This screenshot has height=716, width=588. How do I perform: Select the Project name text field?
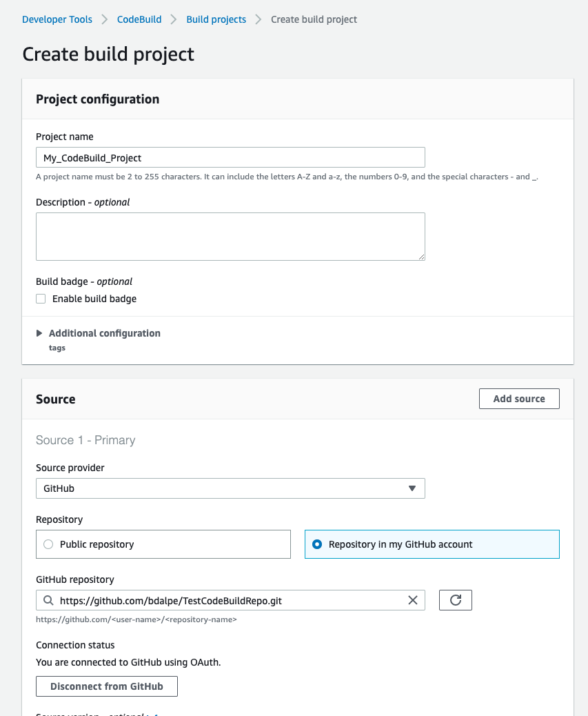[230, 157]
